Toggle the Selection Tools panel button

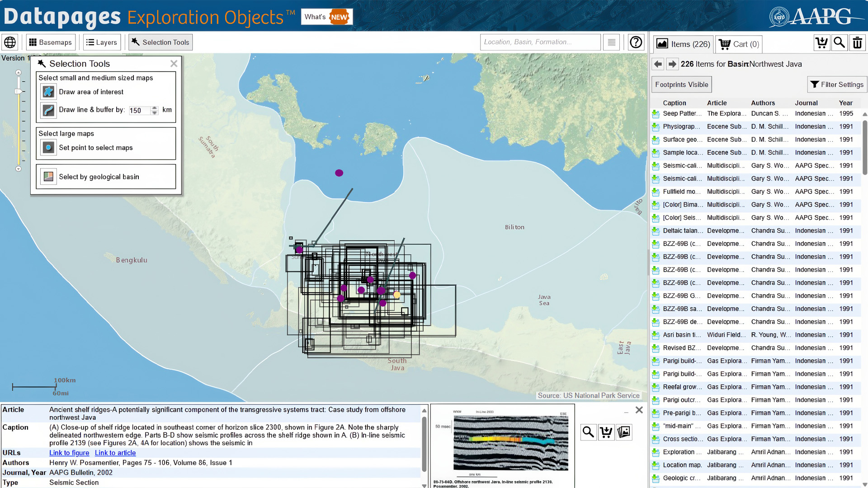(160, 42)
